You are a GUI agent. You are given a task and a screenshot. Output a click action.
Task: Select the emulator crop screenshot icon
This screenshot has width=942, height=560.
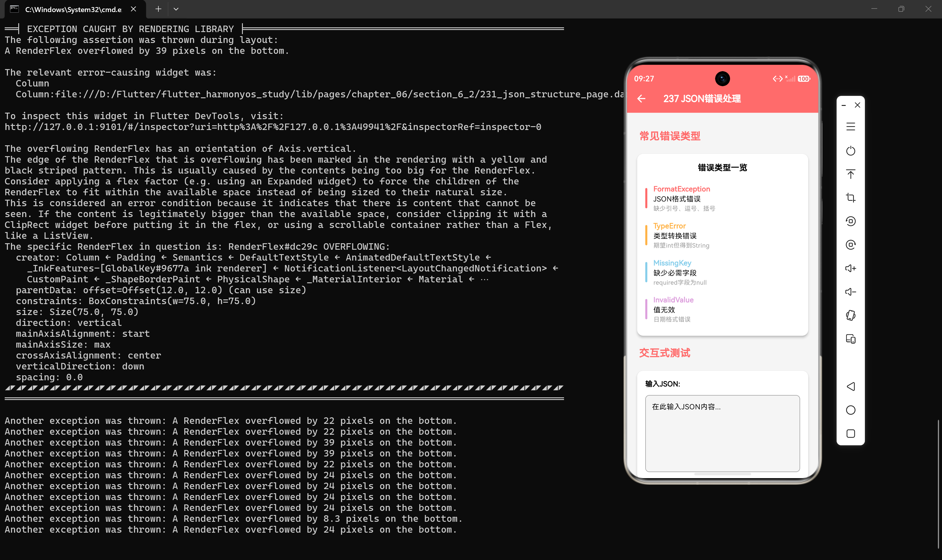click(850, 198)
